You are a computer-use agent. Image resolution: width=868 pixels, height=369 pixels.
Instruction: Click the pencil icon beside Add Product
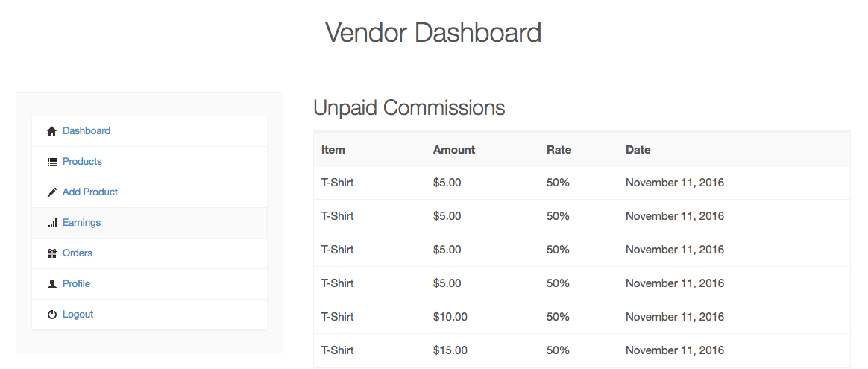click(51, 192)
